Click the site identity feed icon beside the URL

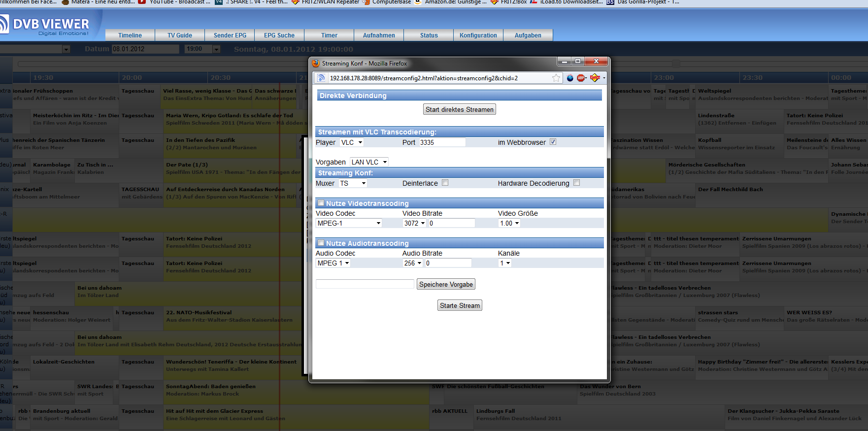click(x=321, y=78)
